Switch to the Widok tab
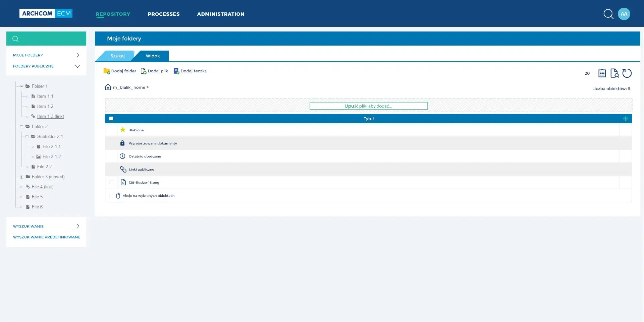This screenshot has width=644, height=322. point(153,56)
